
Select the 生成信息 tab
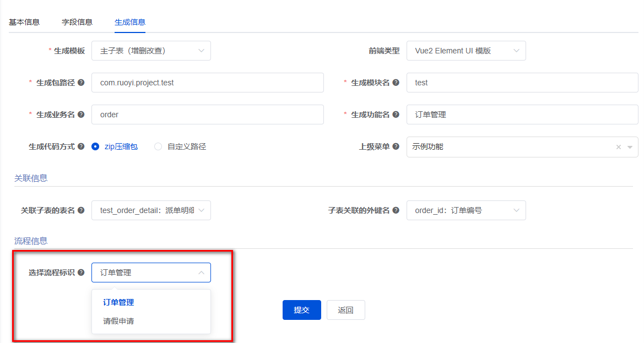[x=130, y=22]
